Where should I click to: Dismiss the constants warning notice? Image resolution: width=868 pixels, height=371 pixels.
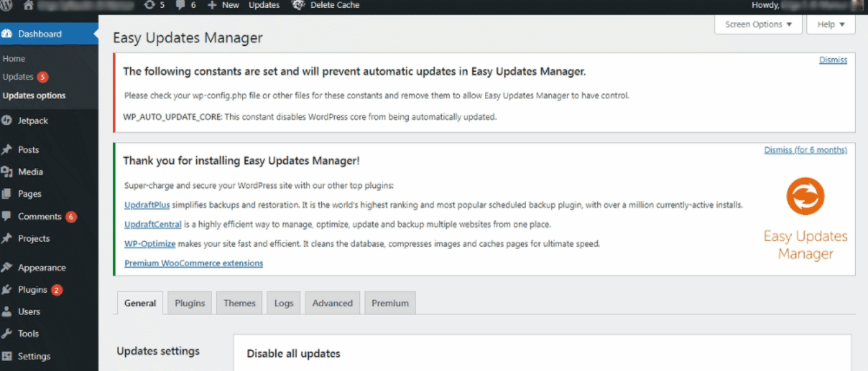(x=833, y=60)
